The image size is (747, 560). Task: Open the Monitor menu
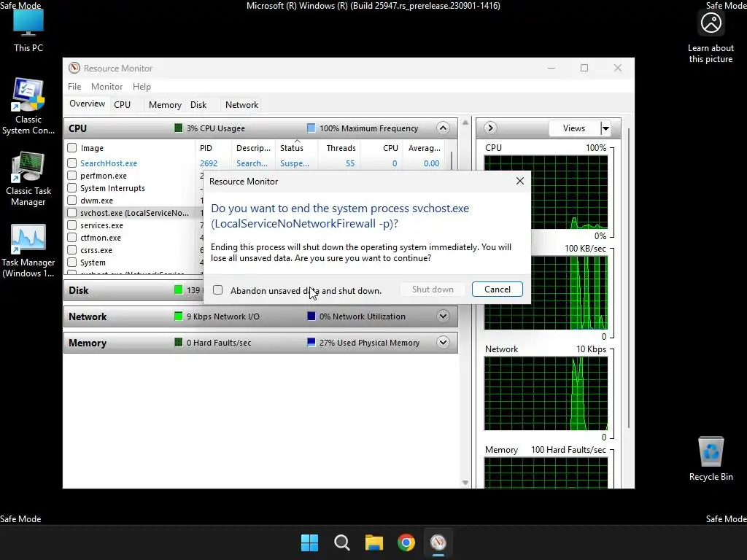tap(107, 86)
